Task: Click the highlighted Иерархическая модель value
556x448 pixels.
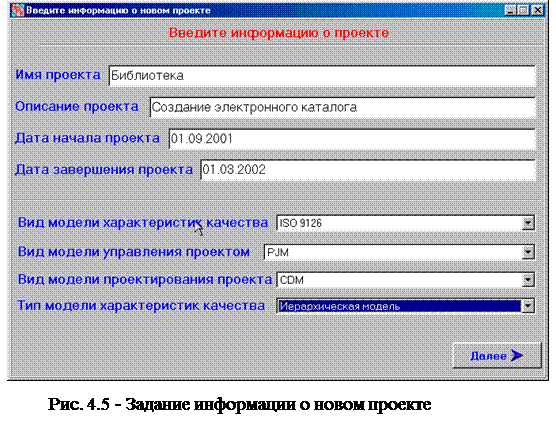Action: point(399,306)
